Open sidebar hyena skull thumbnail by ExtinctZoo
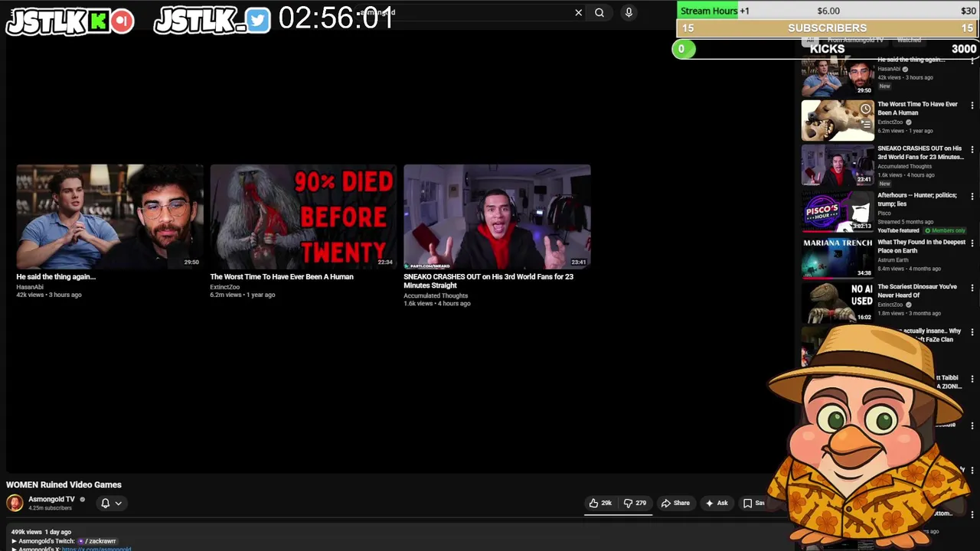 tap(838, 120)
